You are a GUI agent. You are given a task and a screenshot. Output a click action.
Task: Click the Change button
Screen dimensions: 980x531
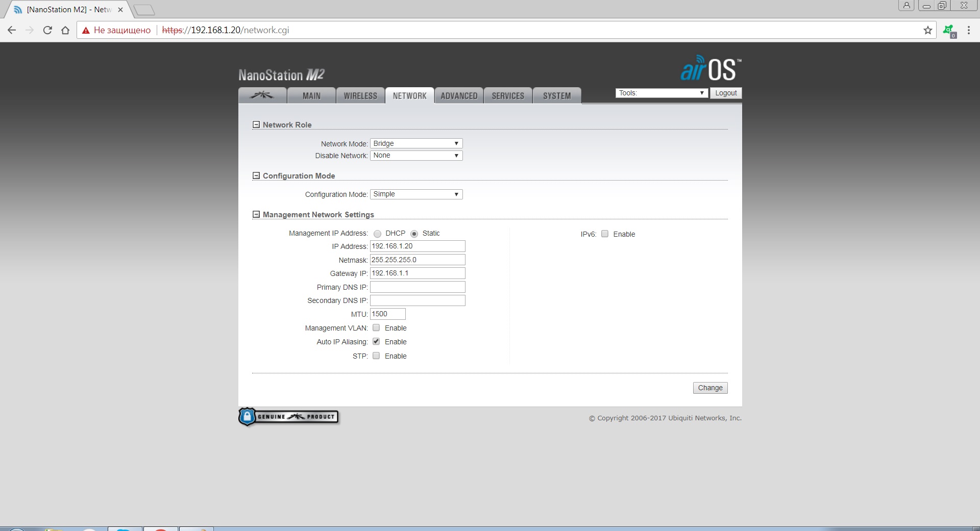pyautogui.click(x=710, y=388)
